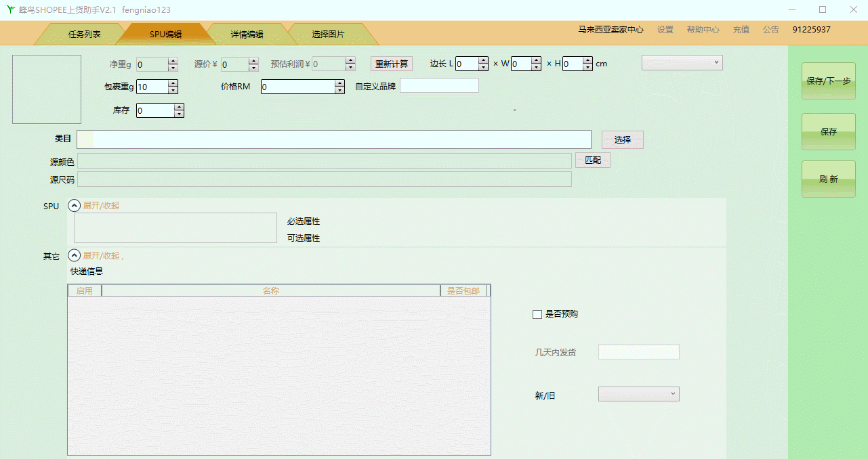Increase the 价格RM value
Viewport: 868px width, 459px height.
pos(339,83)
